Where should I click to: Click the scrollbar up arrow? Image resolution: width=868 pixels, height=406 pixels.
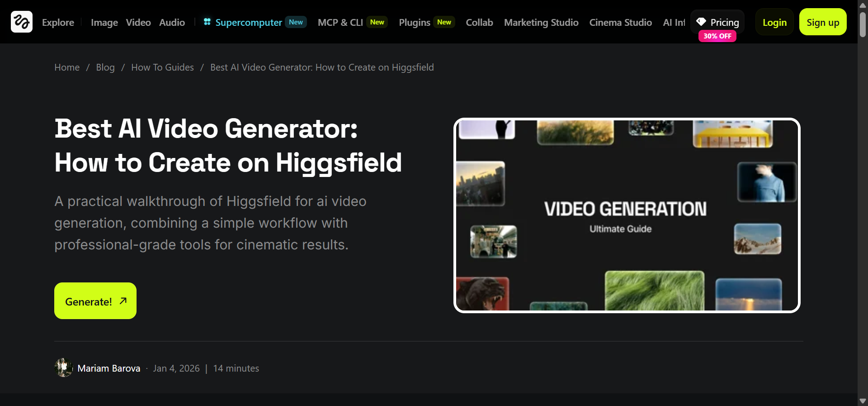[x=863, y=5]
